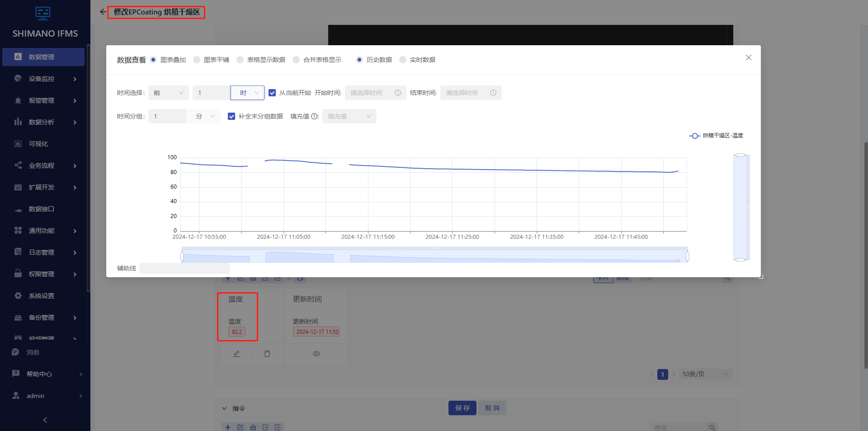This screenshot has height=431, width=868.
Task: Click the 扩展开发 icon in sidebar
Action: (18, 187)
